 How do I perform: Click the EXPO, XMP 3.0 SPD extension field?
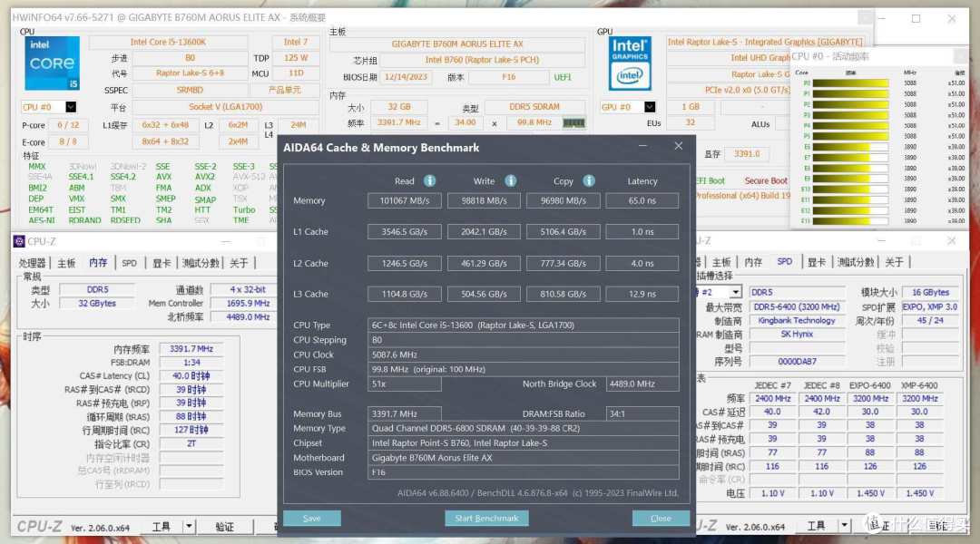(x=930, y=307)
